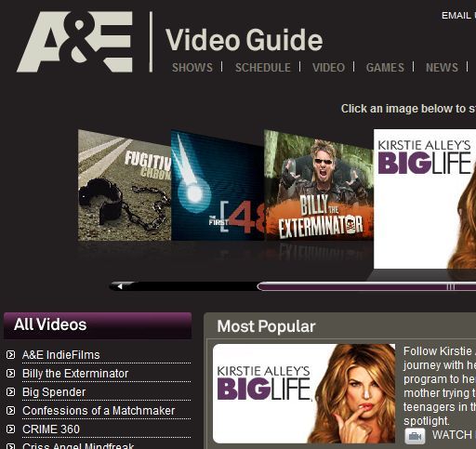
Task: Click the Video Guide title
Action: 244,40
